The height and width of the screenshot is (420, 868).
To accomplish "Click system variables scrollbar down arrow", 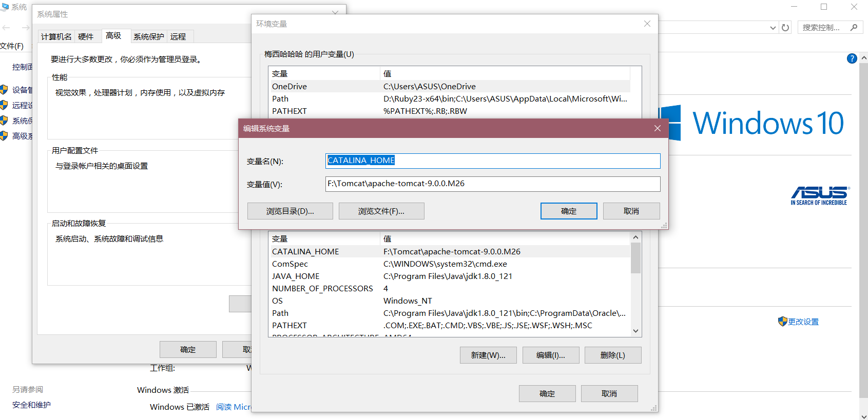I will (x=635, y=331).
